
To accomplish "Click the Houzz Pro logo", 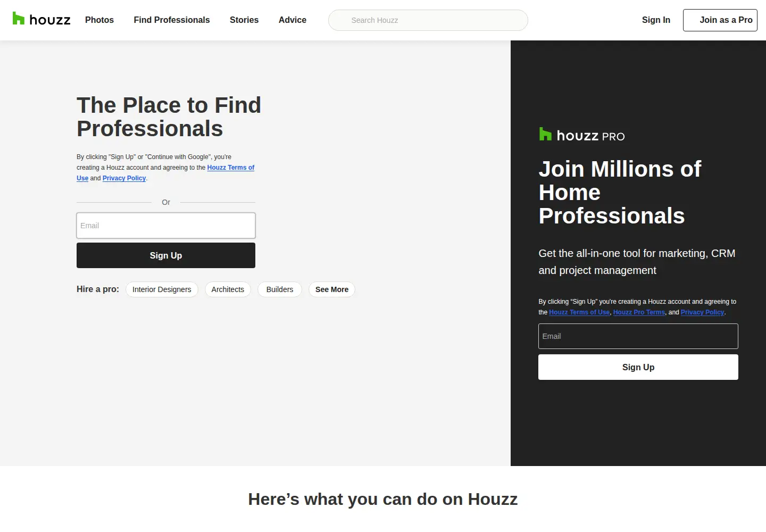I will point(582,135).
